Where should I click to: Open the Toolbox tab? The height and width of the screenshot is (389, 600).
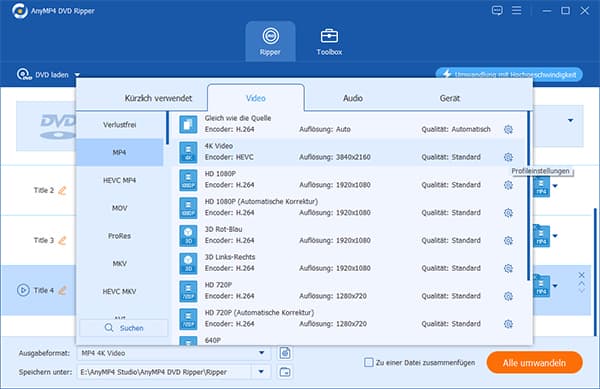click(x=329, y=41)
